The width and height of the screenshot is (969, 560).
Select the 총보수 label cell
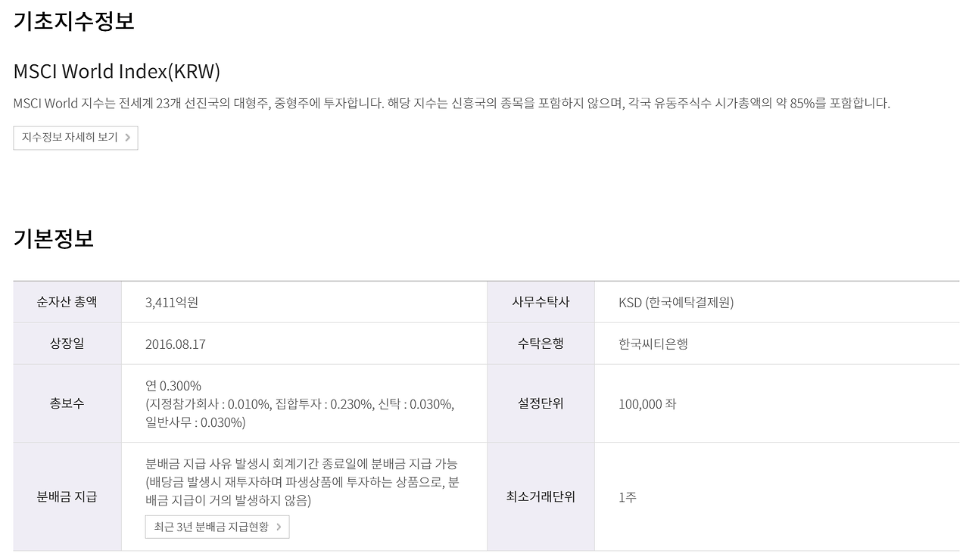coord(67,403)
